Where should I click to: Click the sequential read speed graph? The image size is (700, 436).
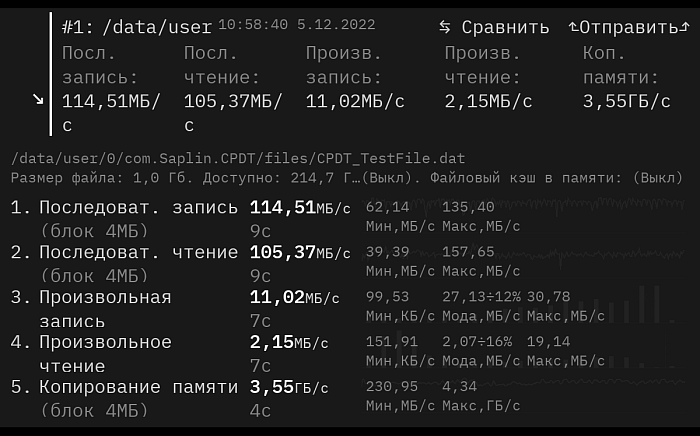pos(523,255)
